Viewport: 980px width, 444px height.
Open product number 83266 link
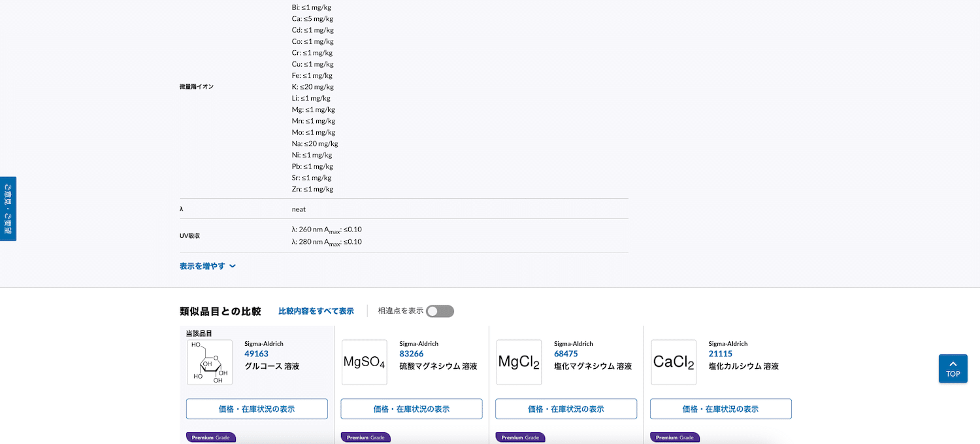tap(411, 354)
